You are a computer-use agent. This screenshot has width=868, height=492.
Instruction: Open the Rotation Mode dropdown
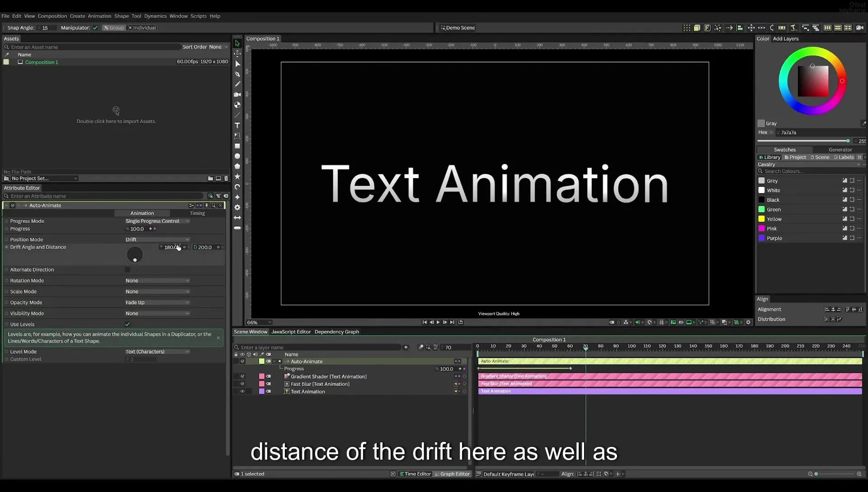[157, 281]
